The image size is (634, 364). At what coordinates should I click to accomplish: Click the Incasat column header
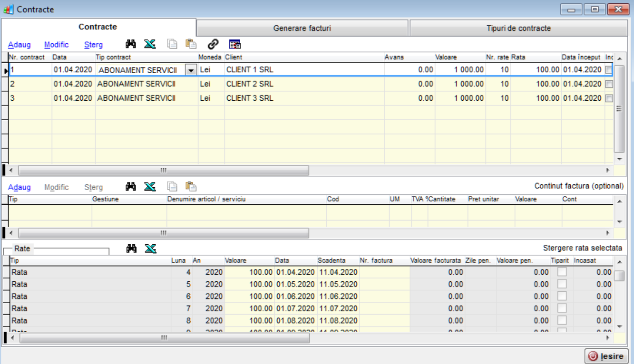[592, 260]
